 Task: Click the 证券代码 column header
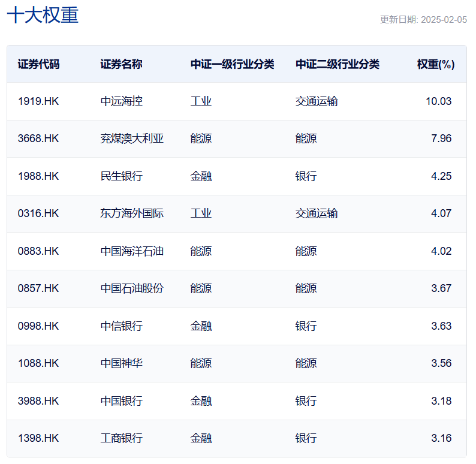(x=38, y=64)
